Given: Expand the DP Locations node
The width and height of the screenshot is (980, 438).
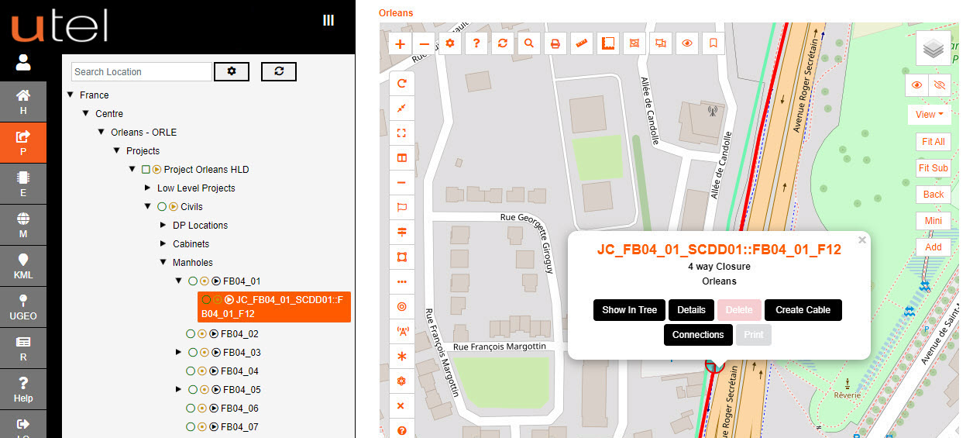Looking at the screenshot, I should pyautogui.click(x=163, y=226).
